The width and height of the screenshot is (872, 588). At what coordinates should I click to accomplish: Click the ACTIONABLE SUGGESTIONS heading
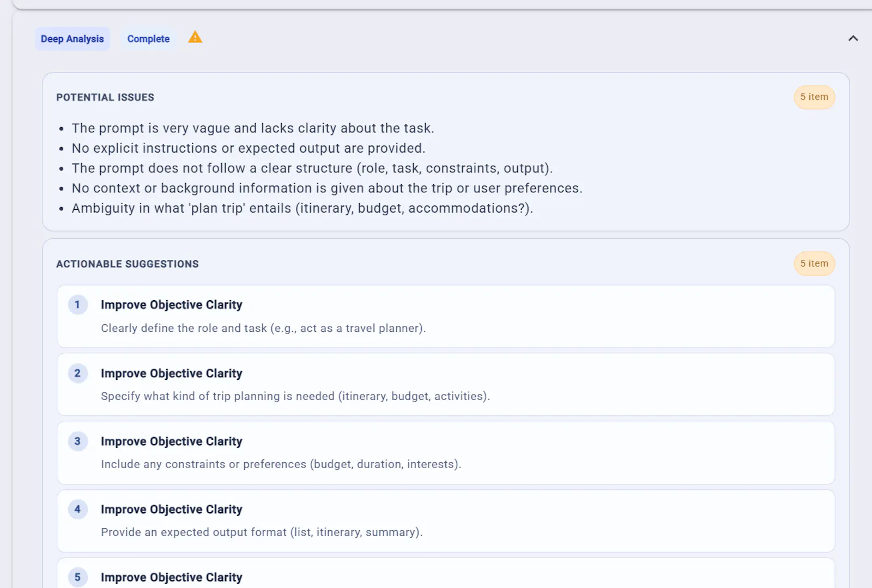(128, 264)
